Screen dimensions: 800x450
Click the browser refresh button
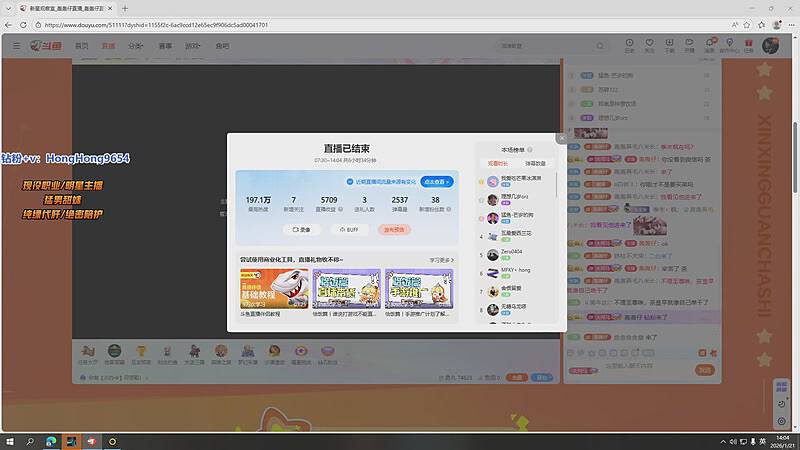pyautogui.click(x=23, y=24)
